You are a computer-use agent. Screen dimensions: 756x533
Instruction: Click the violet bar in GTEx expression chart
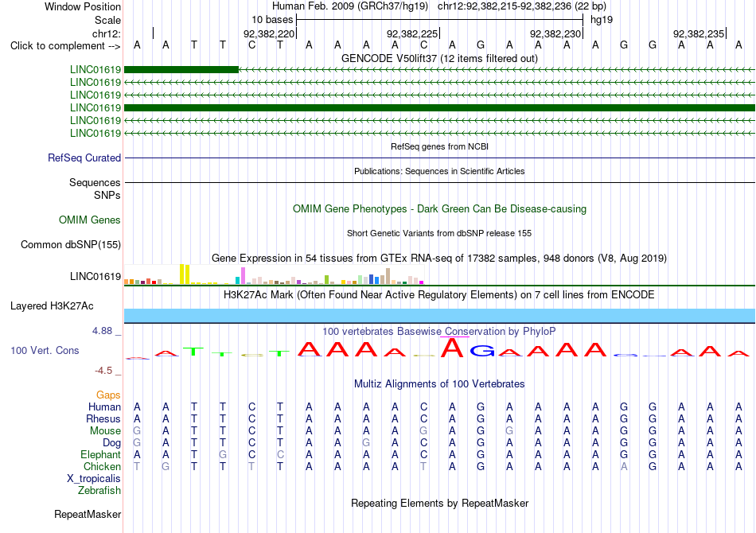(243, 276)
